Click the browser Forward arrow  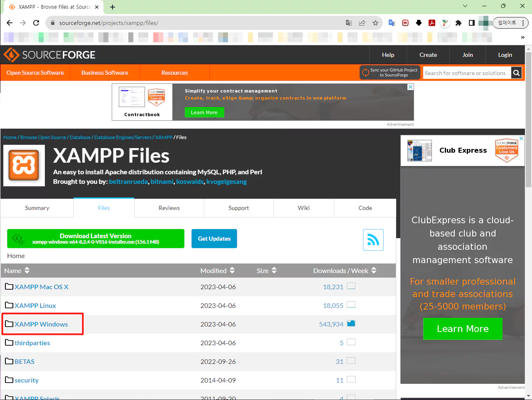coord(23,23)
